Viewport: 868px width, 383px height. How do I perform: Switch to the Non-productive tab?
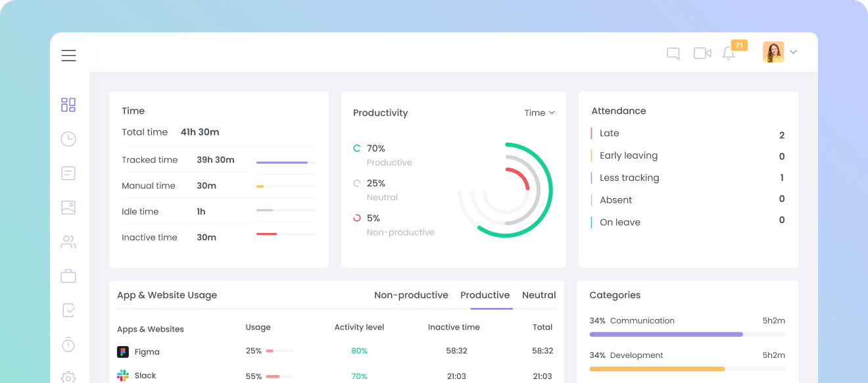(411, 295)
